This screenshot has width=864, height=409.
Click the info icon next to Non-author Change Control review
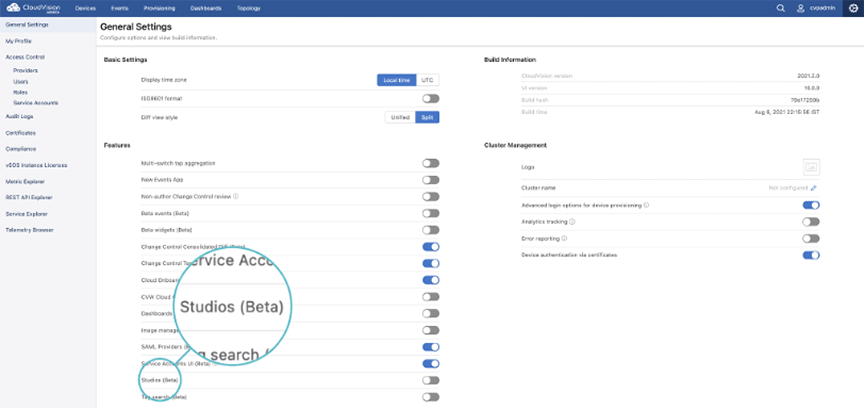pyautogui.click(x=236, y=196)
